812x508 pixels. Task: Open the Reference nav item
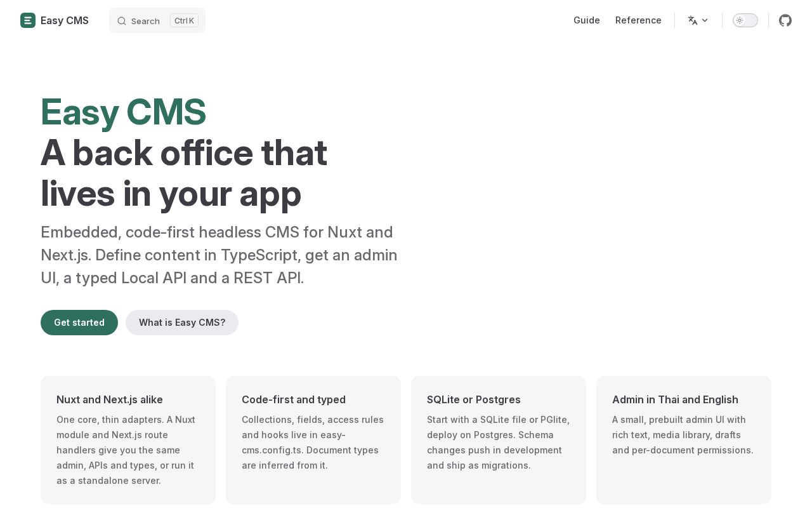638,20
